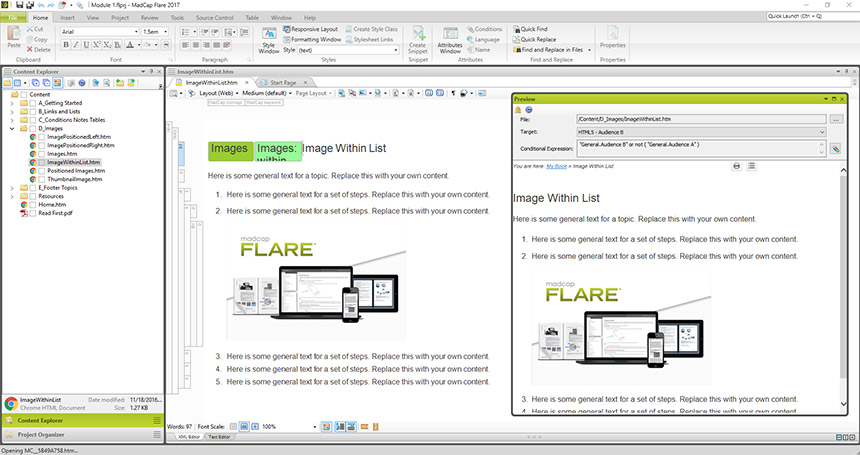
Task: Check the box beside Read First.pdf
Action: pos(33,213)
